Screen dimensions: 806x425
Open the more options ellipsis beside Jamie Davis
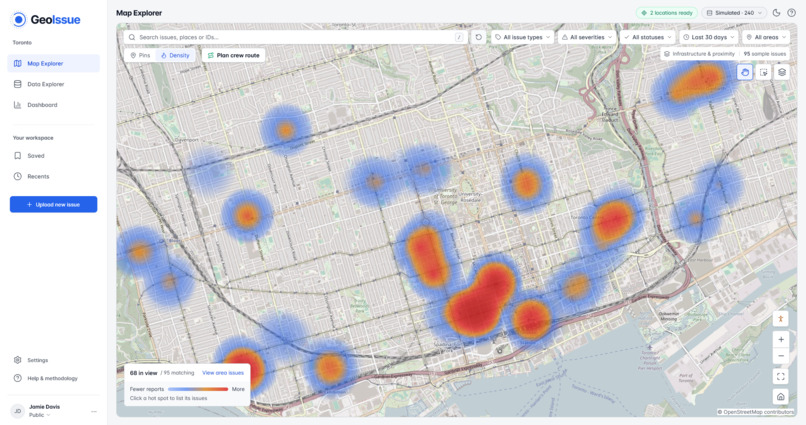94,411
